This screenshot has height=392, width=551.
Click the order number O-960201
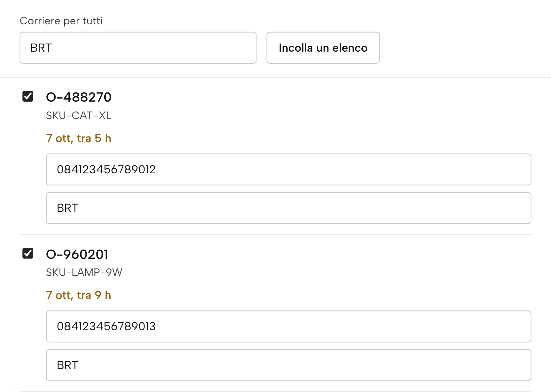pos(77,254)
